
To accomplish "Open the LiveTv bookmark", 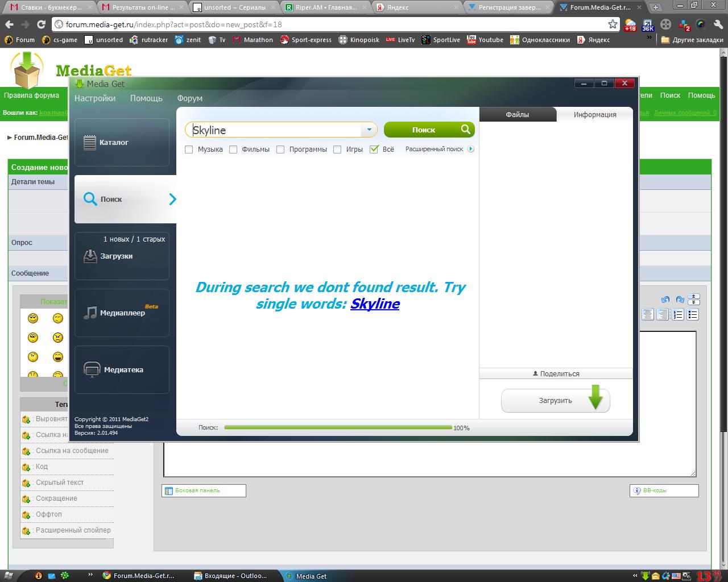I will (400, 40).
